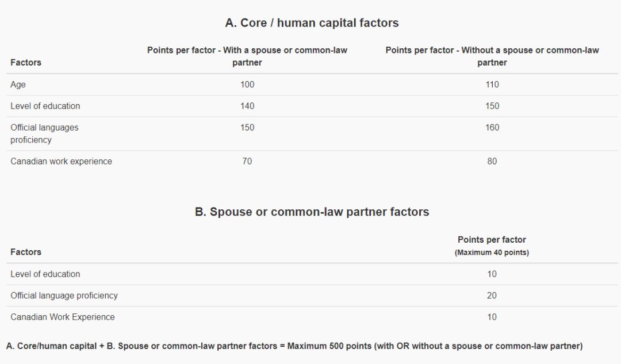This screenshot has width=621, height=364.
Task: Click the Age row label
Action: click(18, 85)
